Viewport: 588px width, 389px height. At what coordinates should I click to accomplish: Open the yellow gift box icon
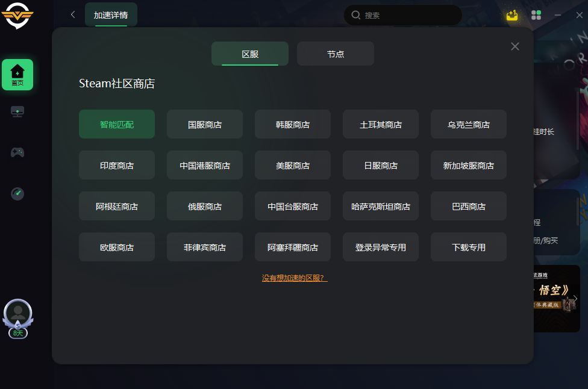(512, 15)
